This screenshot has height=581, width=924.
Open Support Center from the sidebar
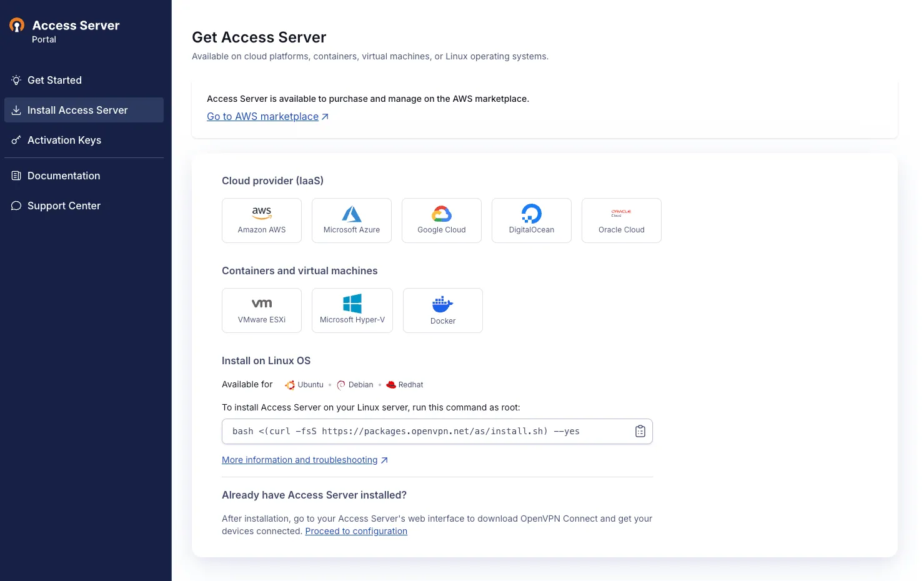pos(84,206)
